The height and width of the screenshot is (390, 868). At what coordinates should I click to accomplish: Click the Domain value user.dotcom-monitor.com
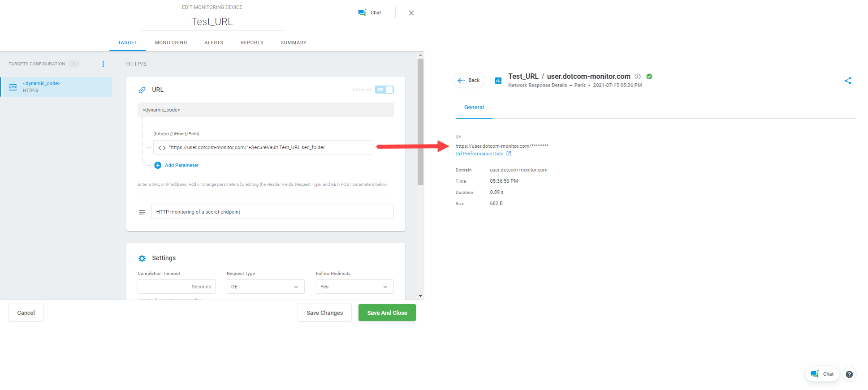click(518, 170)
